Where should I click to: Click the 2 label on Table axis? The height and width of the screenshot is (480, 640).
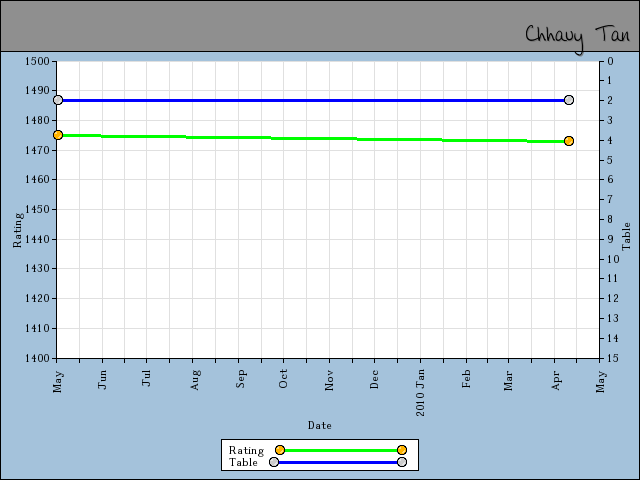coord(610,100)
